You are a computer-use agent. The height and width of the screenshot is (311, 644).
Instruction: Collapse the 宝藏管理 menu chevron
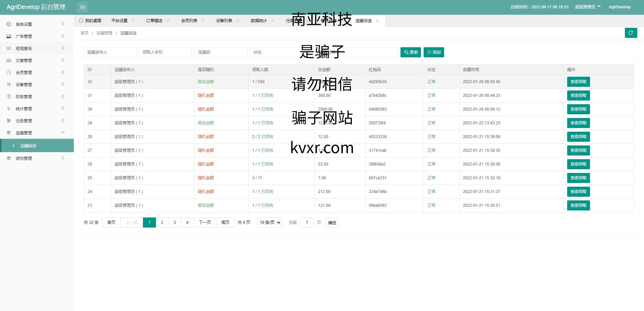pos(63,132)
